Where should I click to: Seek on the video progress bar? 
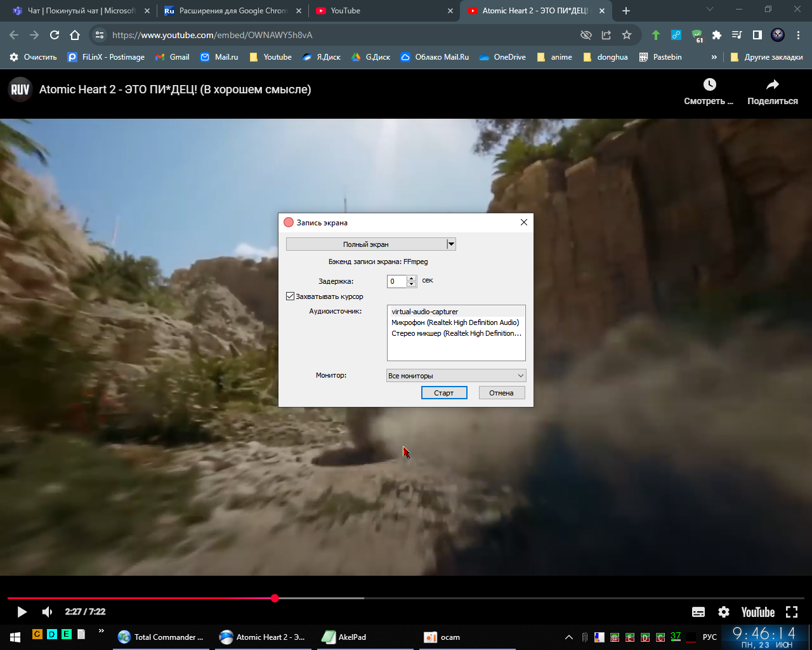click(406, 598)
